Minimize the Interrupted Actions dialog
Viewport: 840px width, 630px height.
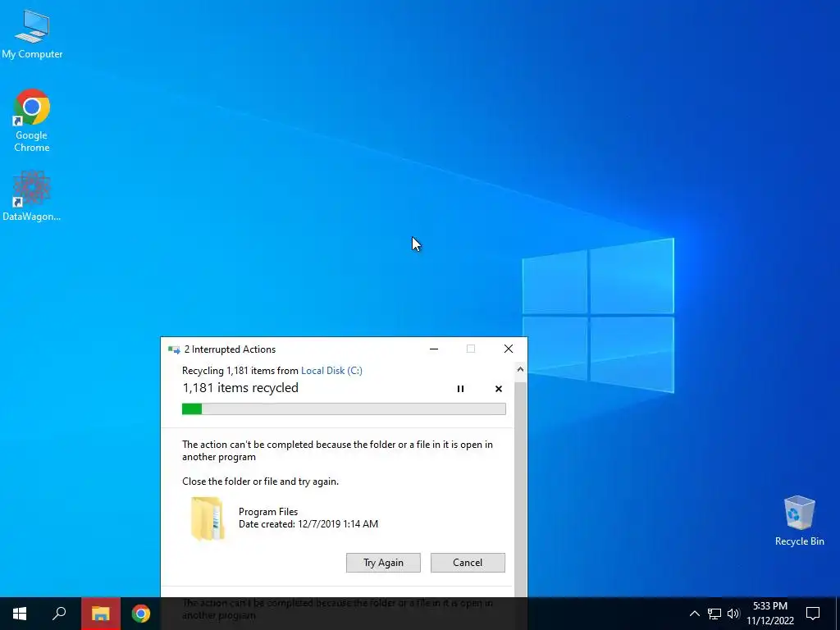click(434, 349)
